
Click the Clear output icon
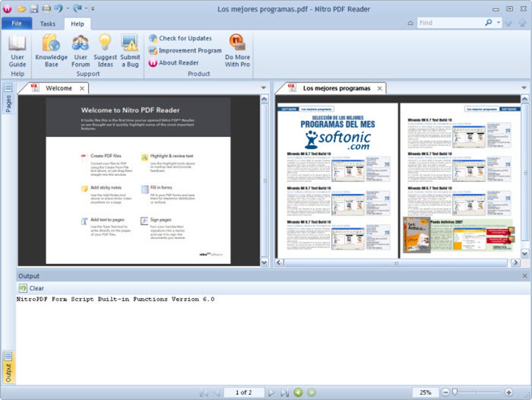[23, 288]
